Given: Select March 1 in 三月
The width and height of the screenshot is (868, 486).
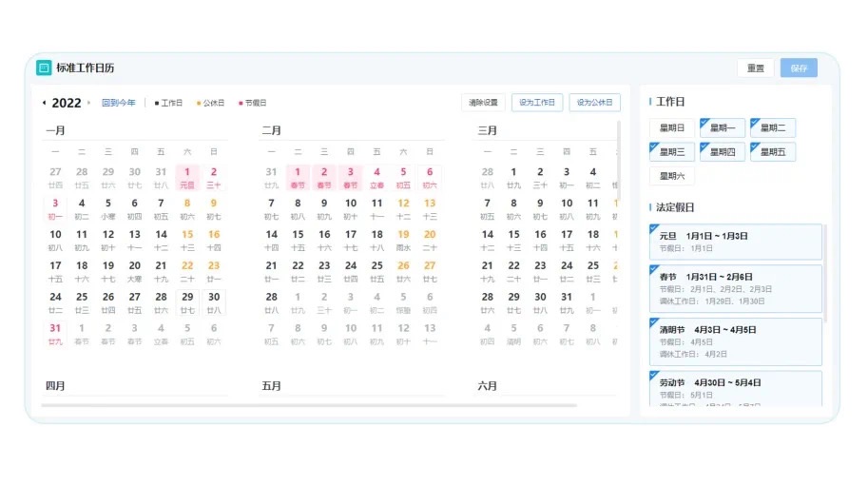Looking at the screenshot, I should (513, 178).
